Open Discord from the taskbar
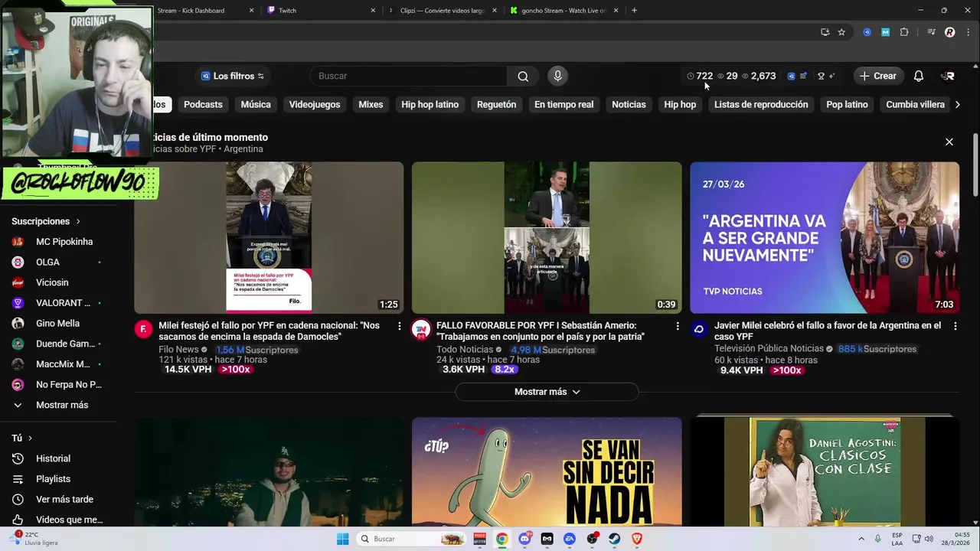This screenshot has height=551, width=980. pos(524,539)
